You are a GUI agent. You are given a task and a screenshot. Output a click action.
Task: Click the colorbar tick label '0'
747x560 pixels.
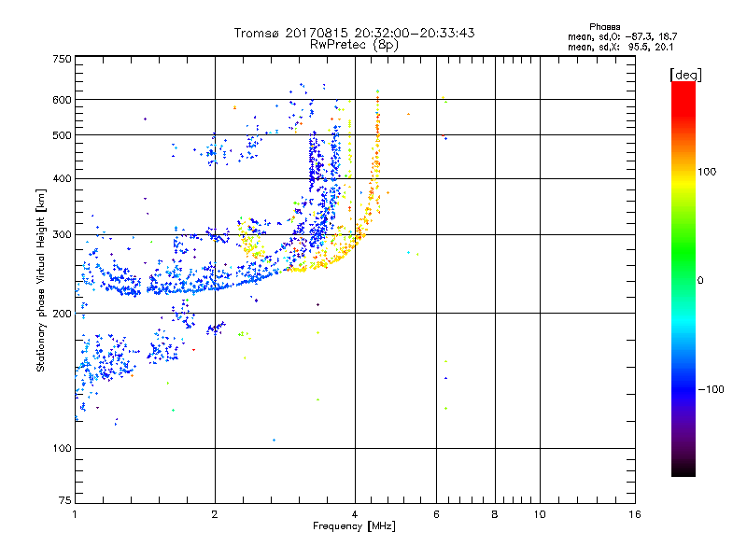point(700,281)
